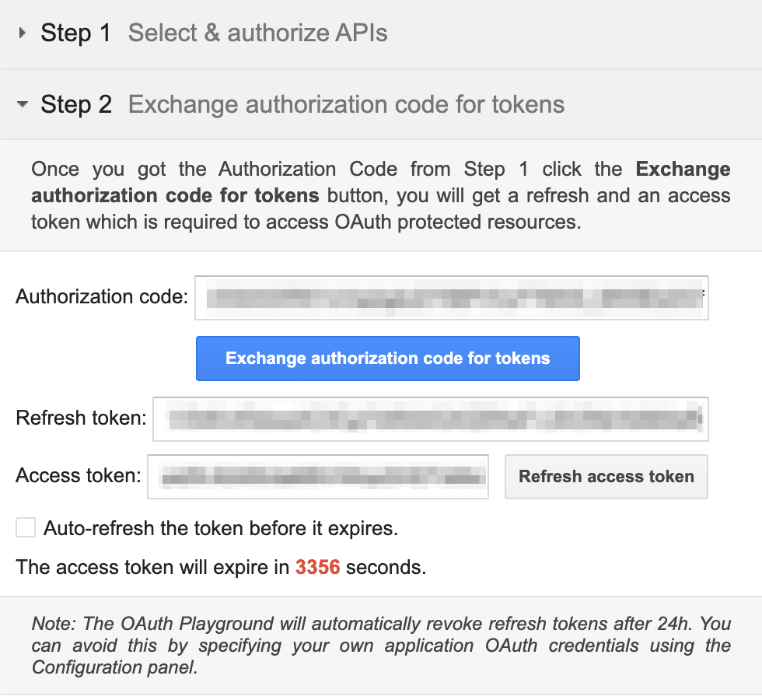This screenshot has height=700, width=762.
Task: Click the Refresh access token button
Action: click(606, 476)
